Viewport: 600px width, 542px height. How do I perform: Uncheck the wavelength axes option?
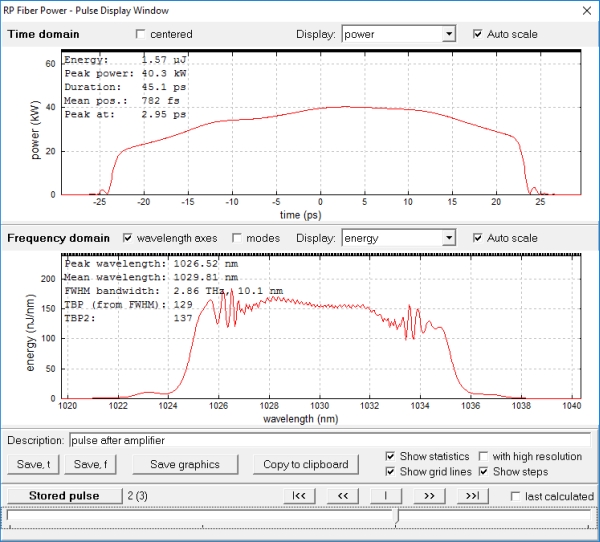(x=128, y=238)
